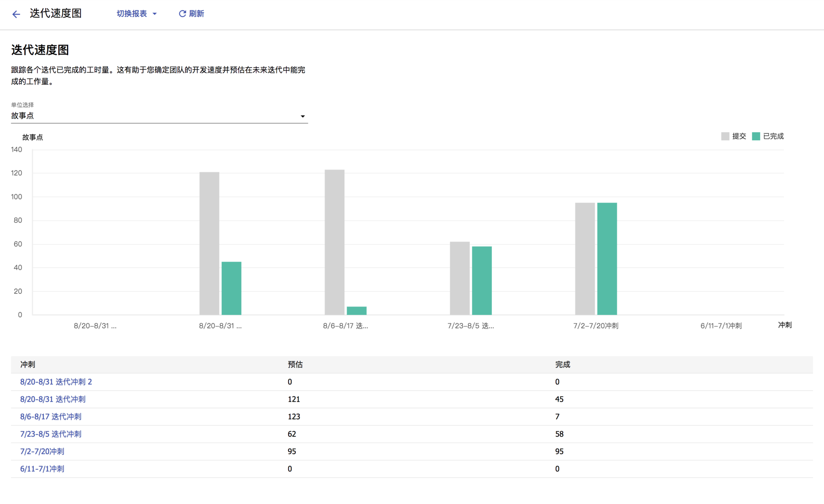824x504 pixels.
Task: Click the dropdown arrow of unit selector
Action: (x=303, y=116)
